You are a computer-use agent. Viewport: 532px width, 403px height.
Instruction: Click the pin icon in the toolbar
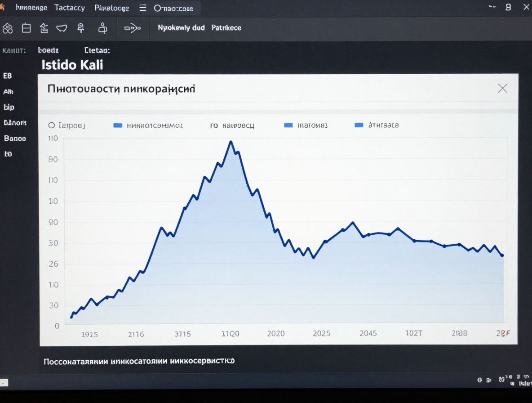(81, 28)
